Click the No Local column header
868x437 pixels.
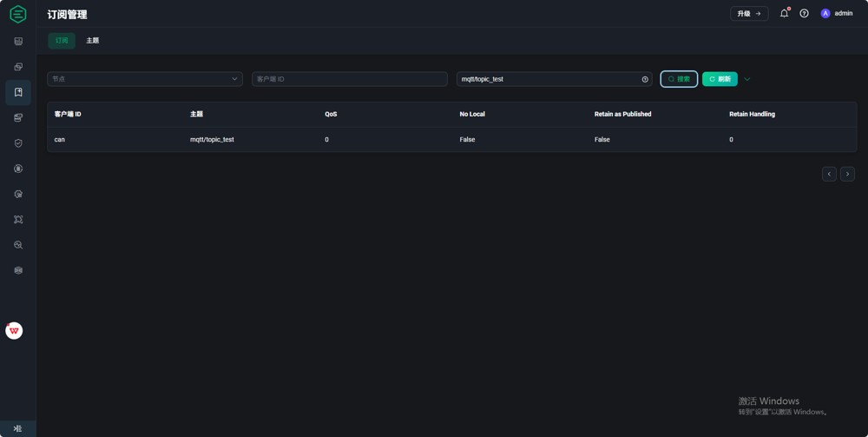[x=472, y=114]
